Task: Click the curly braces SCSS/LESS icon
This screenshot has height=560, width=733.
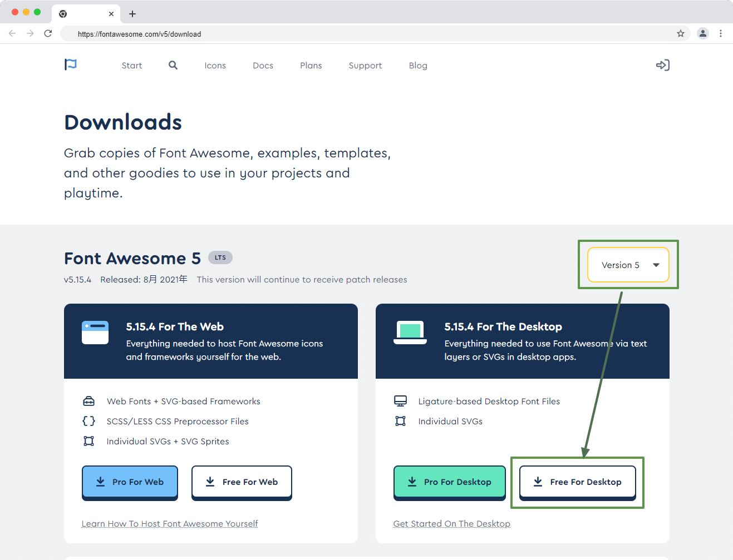Action: point(88,421)
